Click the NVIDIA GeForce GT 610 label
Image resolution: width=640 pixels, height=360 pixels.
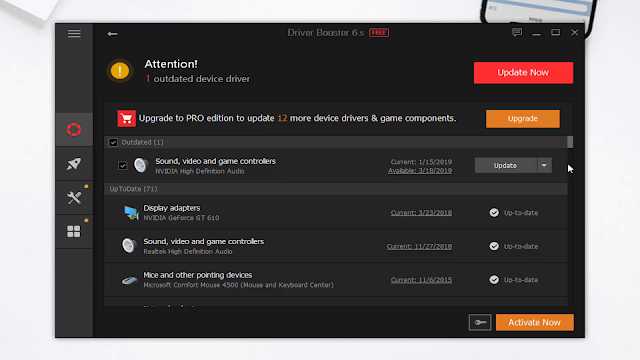coord(181,218)
